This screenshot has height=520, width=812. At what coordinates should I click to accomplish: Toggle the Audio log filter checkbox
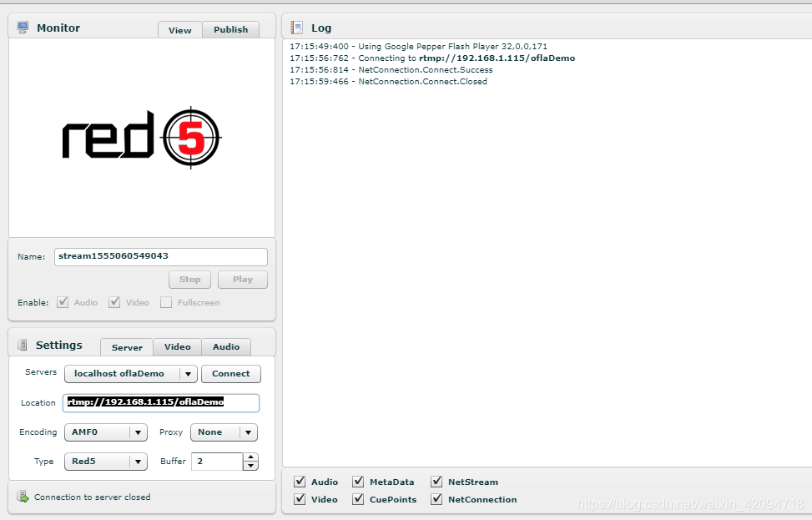point(300,482)
